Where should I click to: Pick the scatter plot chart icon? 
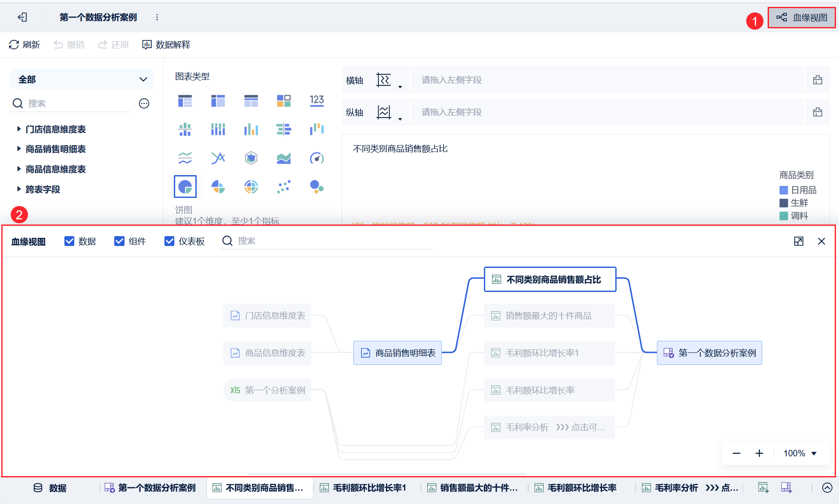pos(283,187)
